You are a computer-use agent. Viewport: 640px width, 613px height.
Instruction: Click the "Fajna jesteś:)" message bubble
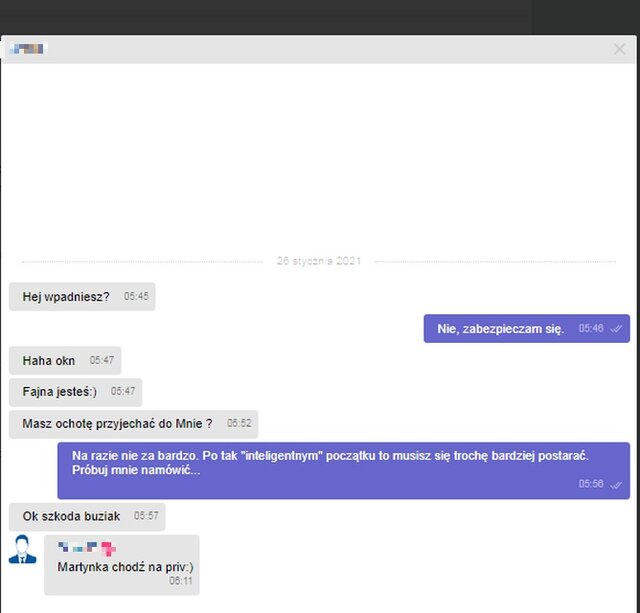[60, 392]
